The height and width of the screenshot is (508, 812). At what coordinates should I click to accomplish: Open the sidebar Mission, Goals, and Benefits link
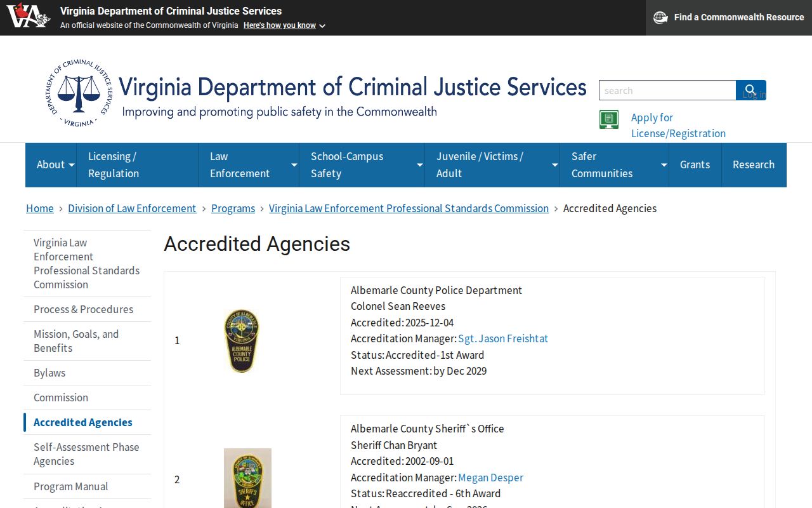coord(87,341)
